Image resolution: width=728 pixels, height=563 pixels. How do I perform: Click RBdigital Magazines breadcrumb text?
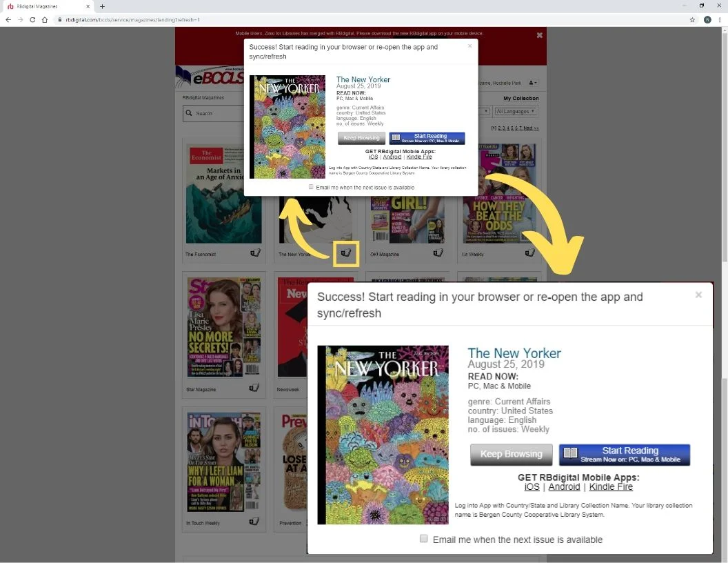[203, 97]
